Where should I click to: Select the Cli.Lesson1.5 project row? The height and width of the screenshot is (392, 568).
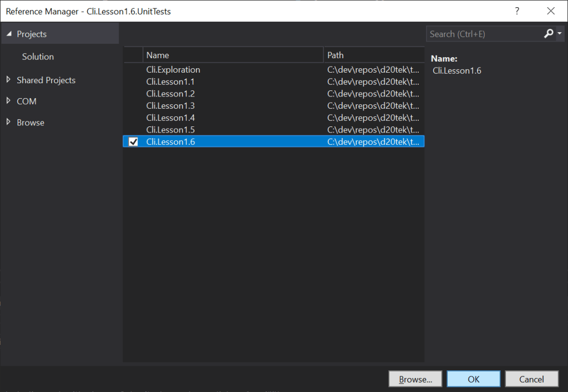(x=170, y=130)
